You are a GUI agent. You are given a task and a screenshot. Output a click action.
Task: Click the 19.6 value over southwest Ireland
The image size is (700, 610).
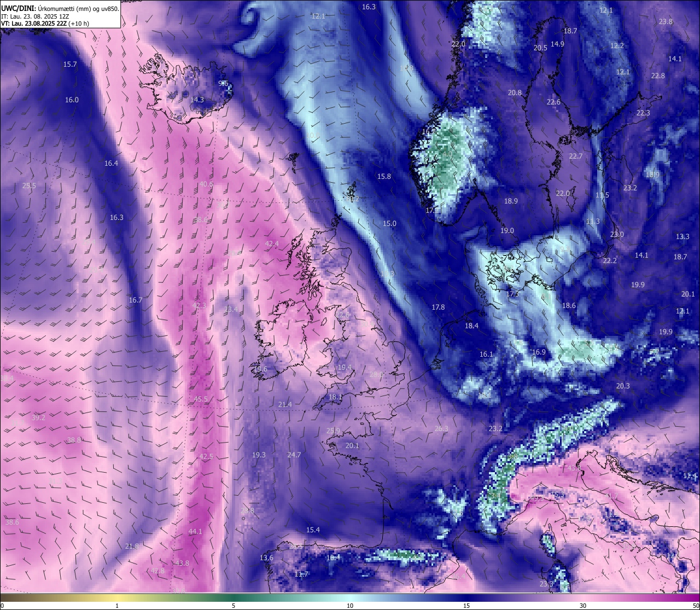pos(260,369)
